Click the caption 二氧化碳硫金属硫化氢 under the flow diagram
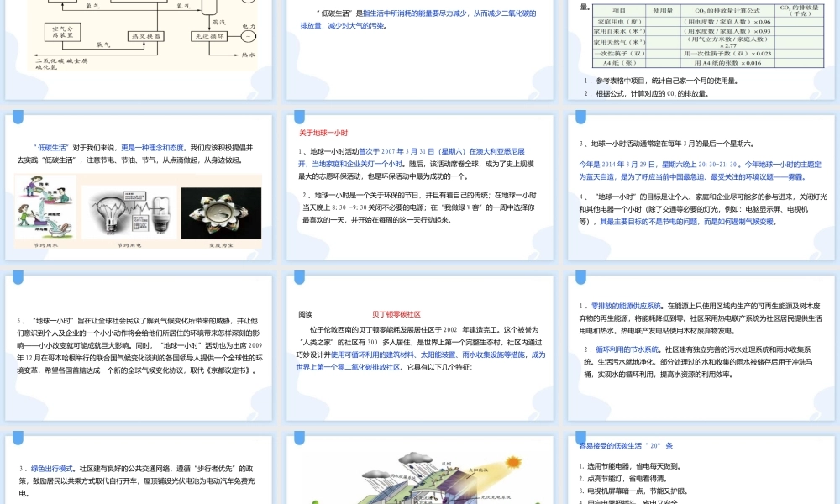Screen dimensions: 840x504 point(61,65)
